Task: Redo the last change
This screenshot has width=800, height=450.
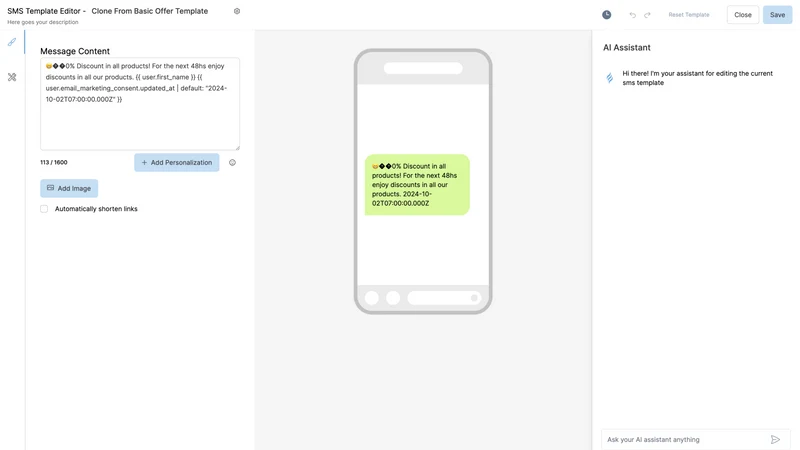Action: (647, 15)
